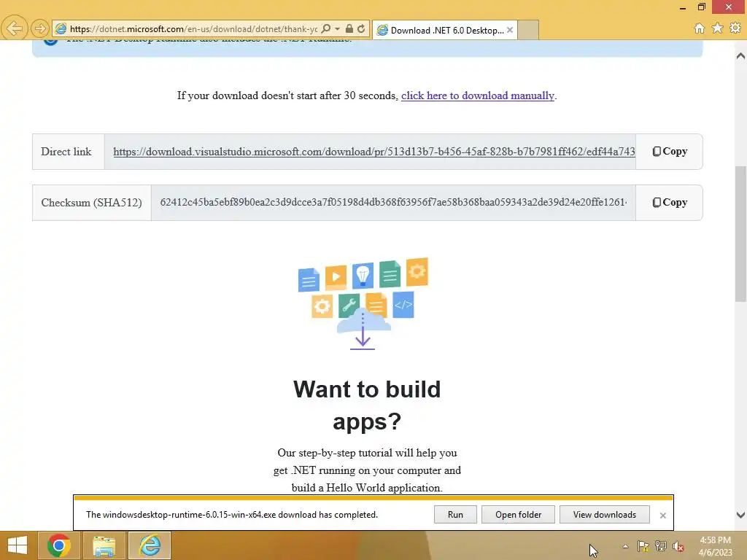Click the vertical scrollbar thumb
Screen dimensions: 747x560
click(740, 233)
